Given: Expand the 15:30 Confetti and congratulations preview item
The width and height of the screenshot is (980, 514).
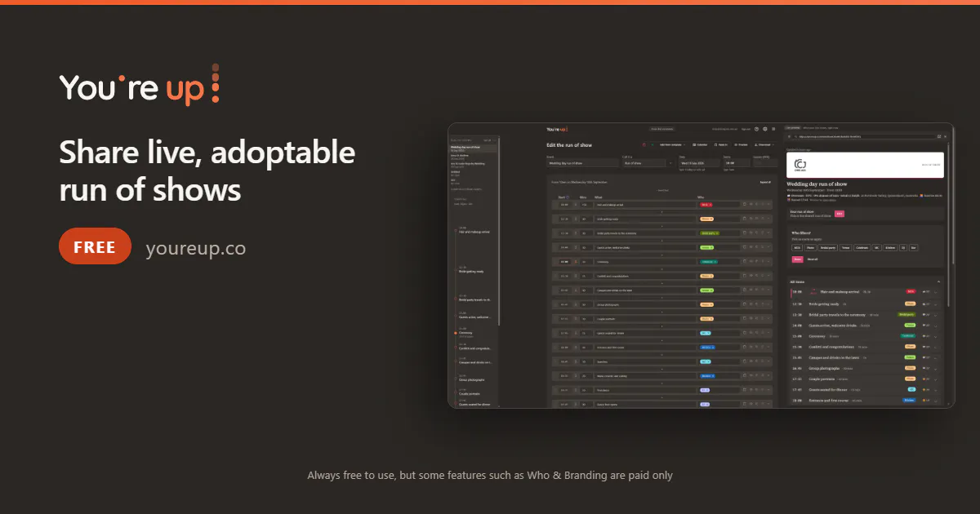Looking at the screenshot, I should tap(935, 347).
